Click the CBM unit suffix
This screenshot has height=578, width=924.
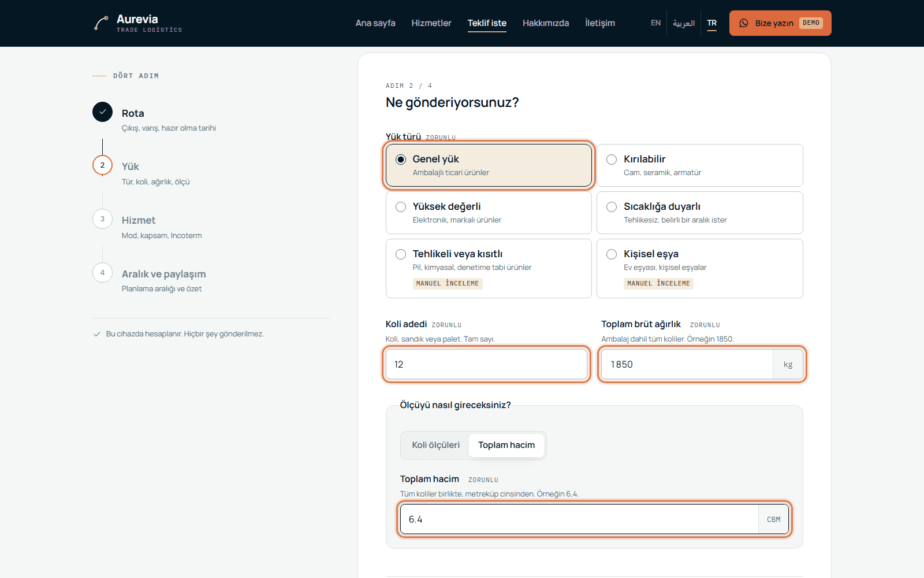pos(773,519)
